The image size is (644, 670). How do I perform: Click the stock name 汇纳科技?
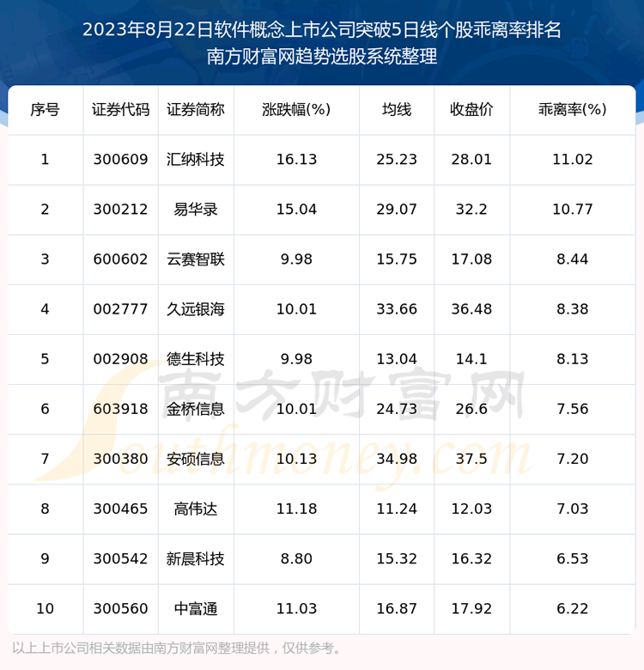[196, 160]
